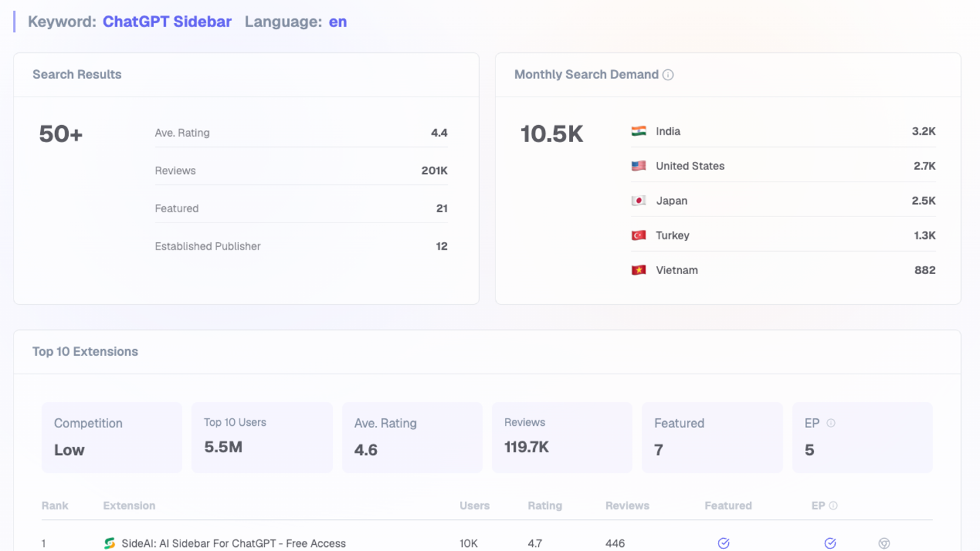The image size is (980, 551).
Task: Click the '10K' users value for SideAI
Action: tap(468, 544)
